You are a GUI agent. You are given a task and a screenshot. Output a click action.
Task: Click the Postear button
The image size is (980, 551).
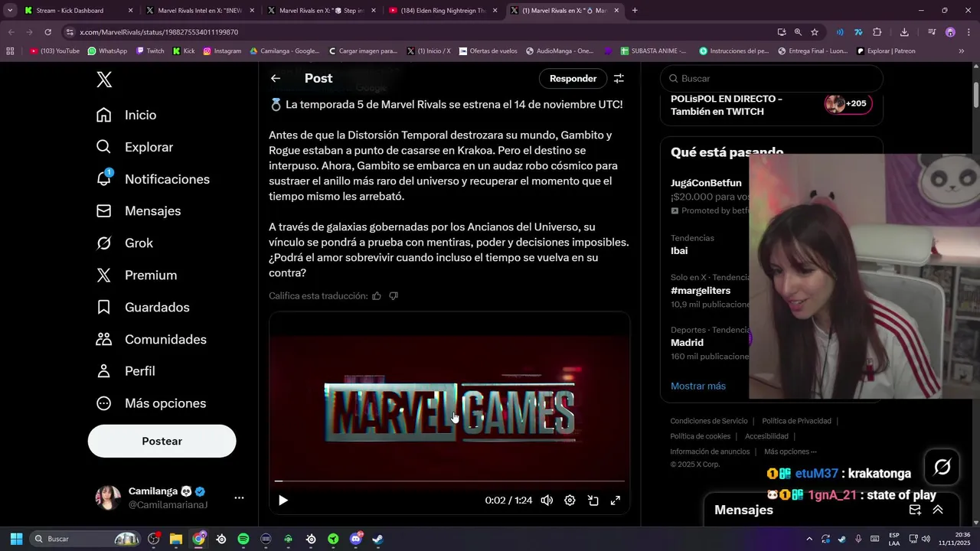point(162,441)
